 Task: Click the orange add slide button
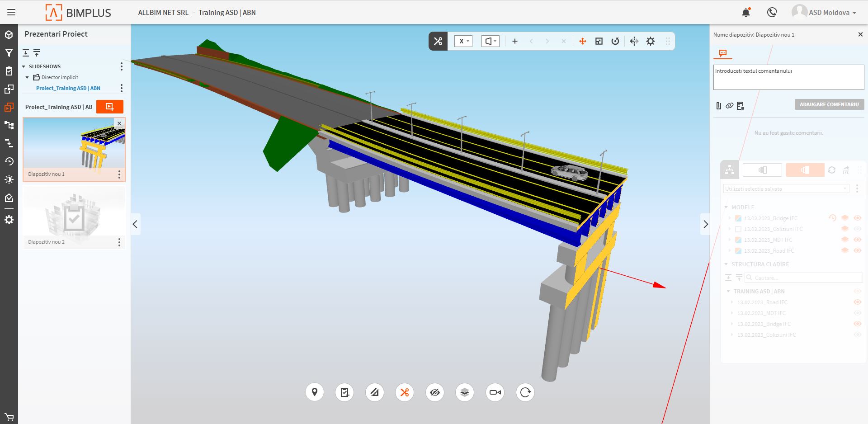click(110, 107)
